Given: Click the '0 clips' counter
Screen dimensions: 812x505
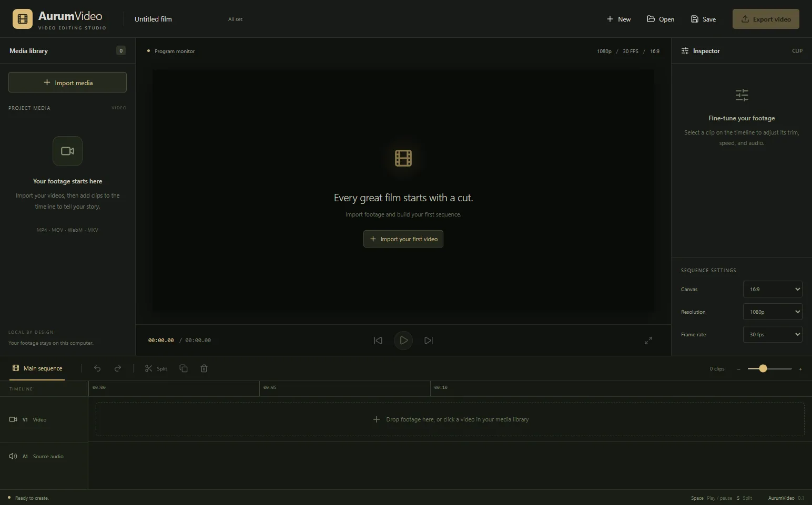Looking at the screenshot, I should click(x=717, y=369).
